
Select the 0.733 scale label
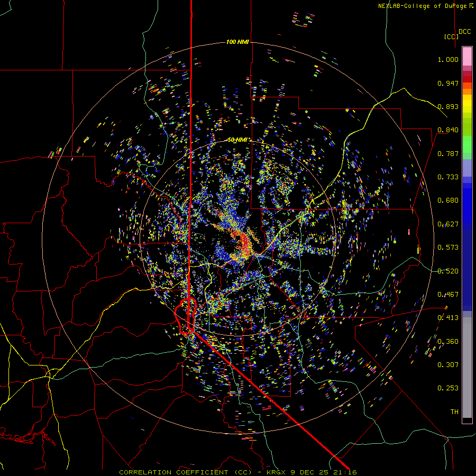coord(448,177)
